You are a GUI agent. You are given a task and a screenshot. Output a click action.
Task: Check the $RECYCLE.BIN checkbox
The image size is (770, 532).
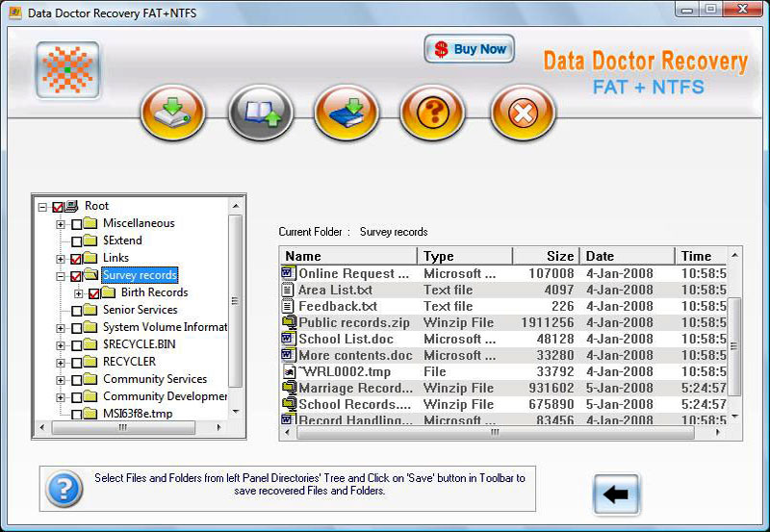pos(76,345)
